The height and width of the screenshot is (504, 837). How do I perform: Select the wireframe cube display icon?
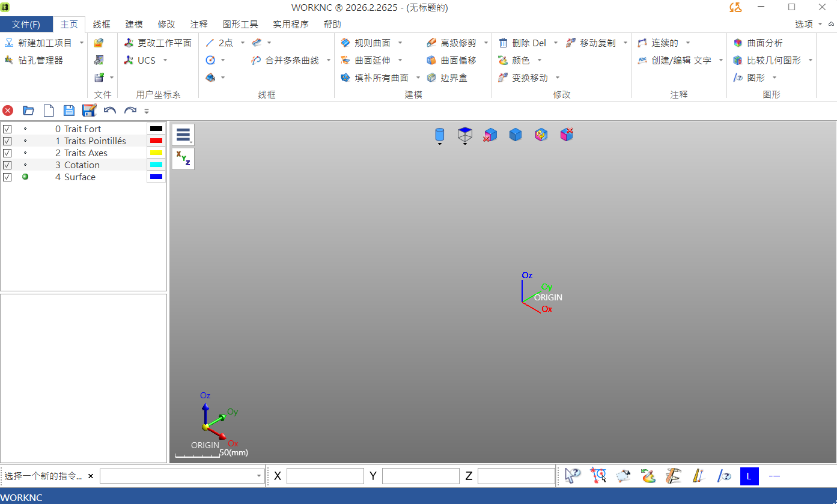pyautogui.click(x=464, y=135)
